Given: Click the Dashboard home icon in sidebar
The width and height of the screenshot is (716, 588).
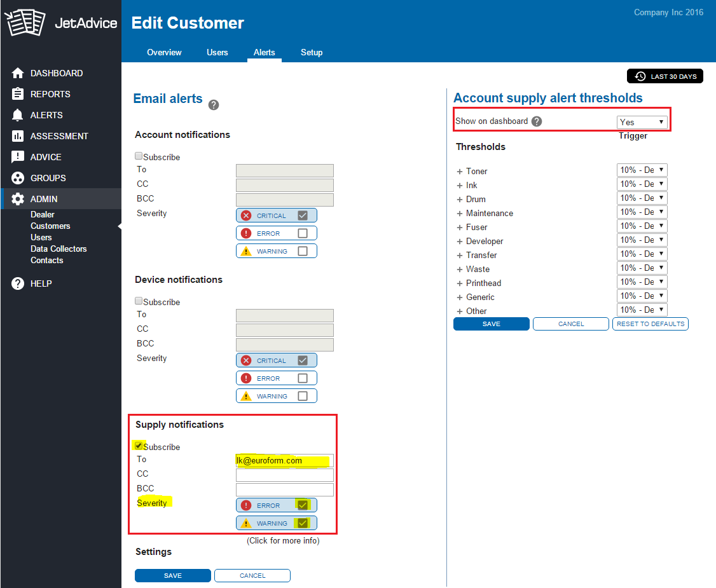Looking at the screenshot, I should (x=18, y=73).
